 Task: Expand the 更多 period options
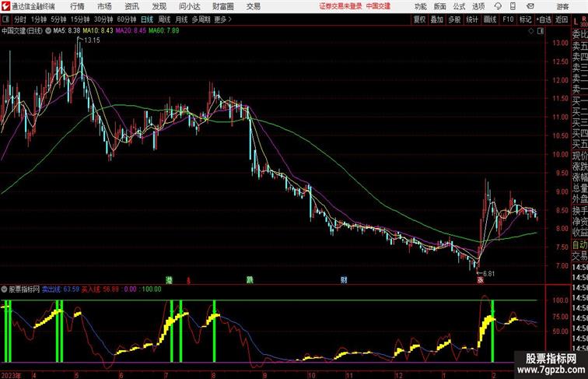(x=222, y=19)
